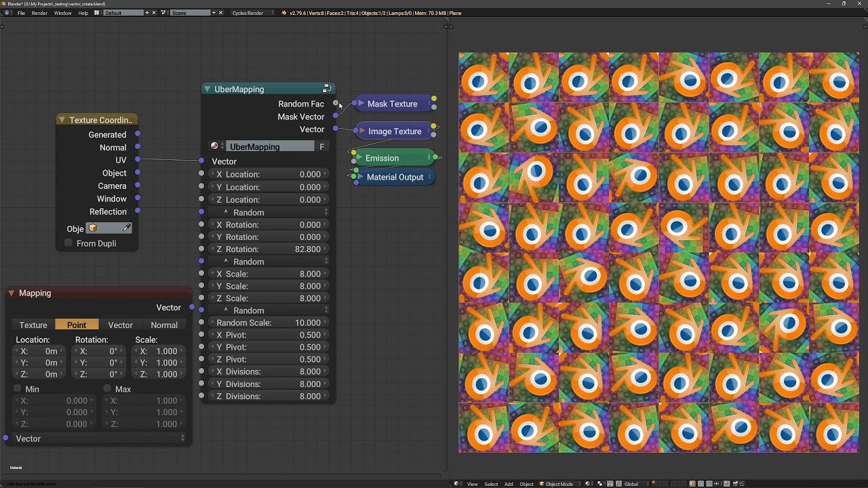868x488 pixels.
Task: Click the eyedropper in the Object field
Action: 127,228
